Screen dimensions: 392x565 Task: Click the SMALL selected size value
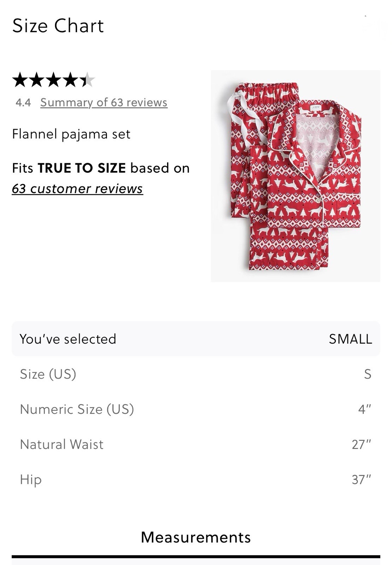tap(350, 339)
